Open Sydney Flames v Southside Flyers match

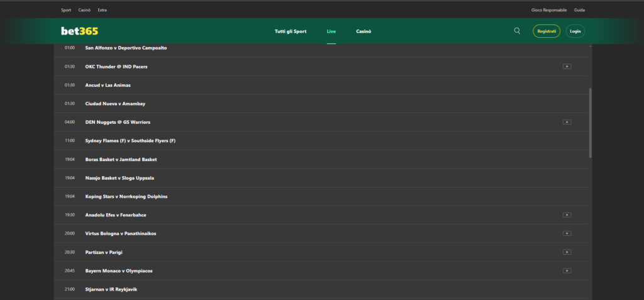pyautogui.click(x=130, y=141)
